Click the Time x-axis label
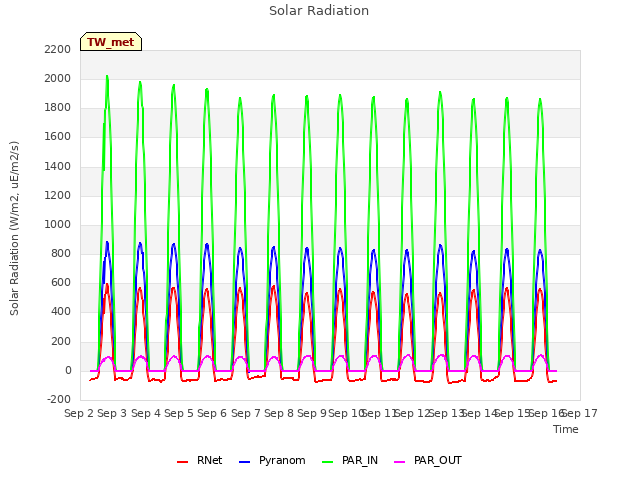This screenshot has height=480, width=640. tap(566, 429)
